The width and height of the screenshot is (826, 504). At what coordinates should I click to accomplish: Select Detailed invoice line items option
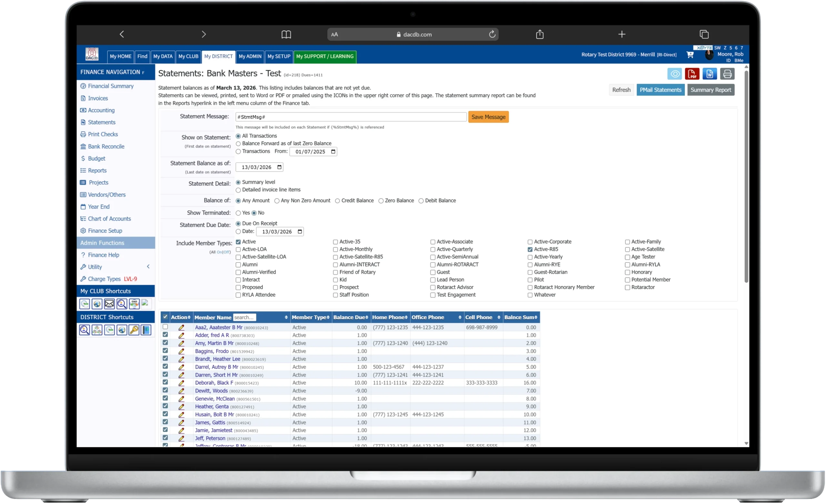(238, 190)
